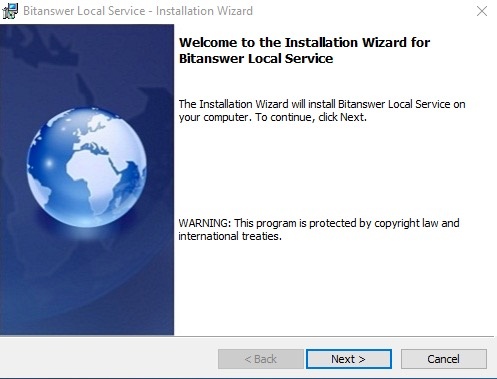Click the 'To continue, click Next' paragraph
The width and height of the screenshot is (497, 379).
click(x=322, y=111)
